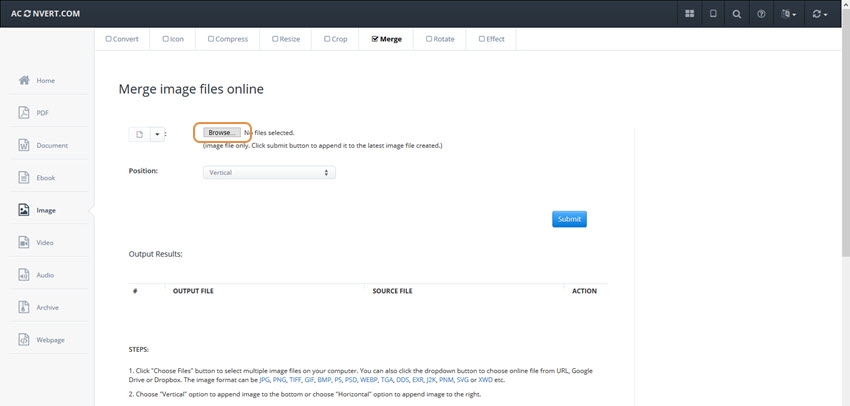Select the Audio section in sidebar
The width and height of the screenshot is (850, 406).
pyautogui.click(x=46, y=274)
